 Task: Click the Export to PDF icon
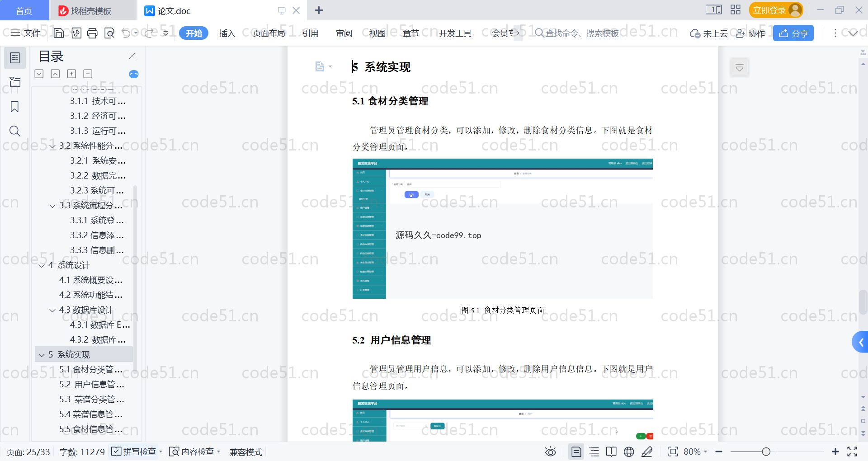coord(76,33)
